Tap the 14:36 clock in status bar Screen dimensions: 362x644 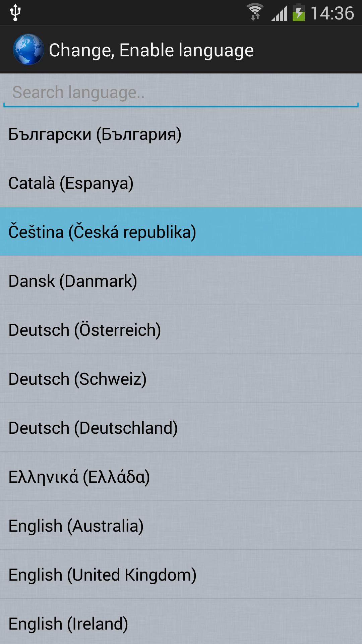(332, 13)
